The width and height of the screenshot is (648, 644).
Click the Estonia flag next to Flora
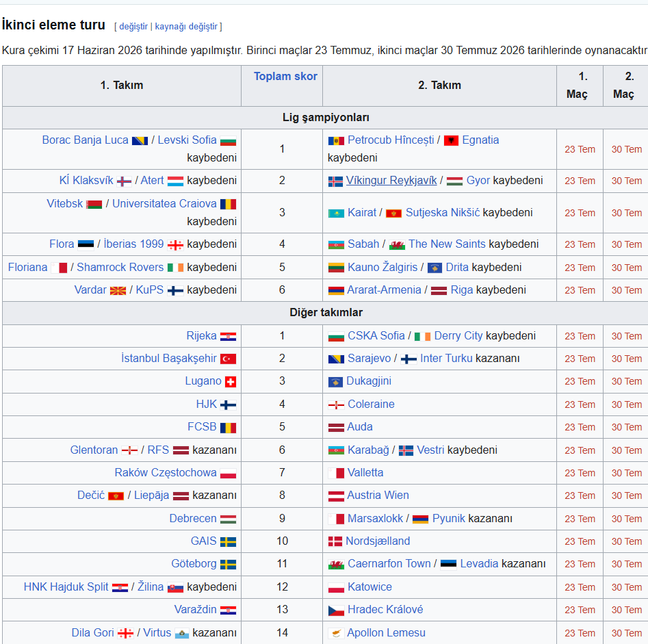(x=86, y=245)
